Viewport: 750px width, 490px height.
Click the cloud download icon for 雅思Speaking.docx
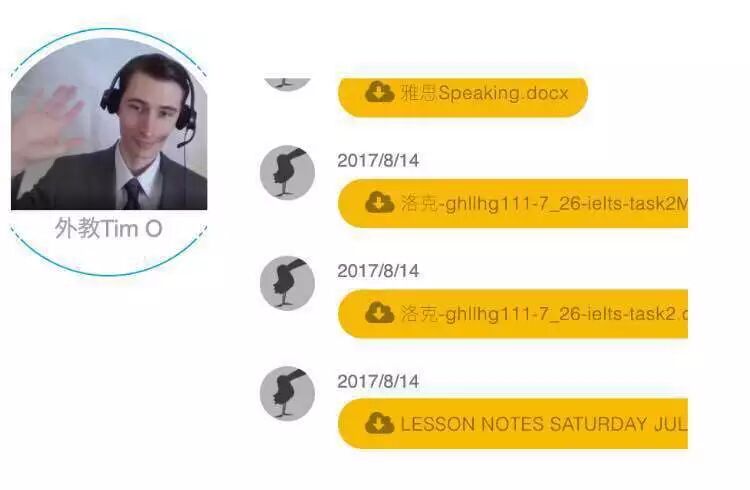tap(379, 92)
